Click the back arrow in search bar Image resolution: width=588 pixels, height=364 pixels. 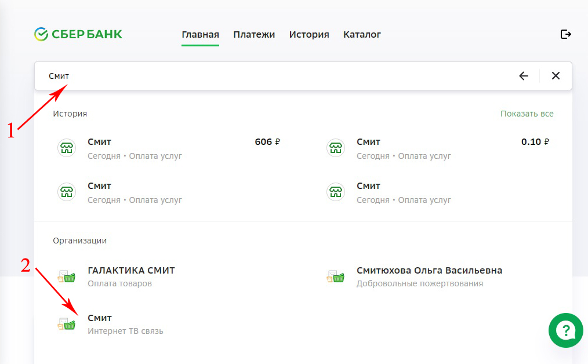(524, 76)
